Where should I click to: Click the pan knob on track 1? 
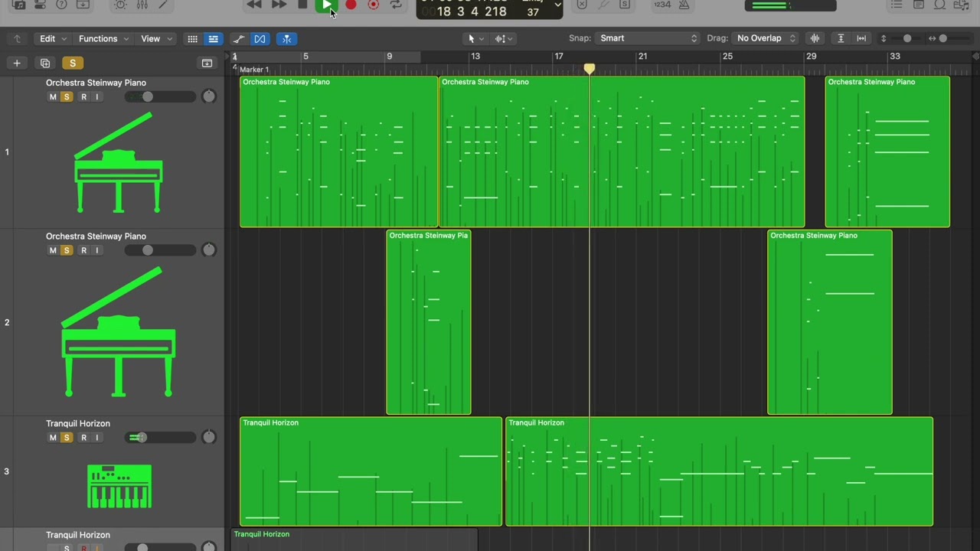tap(209, 96)
